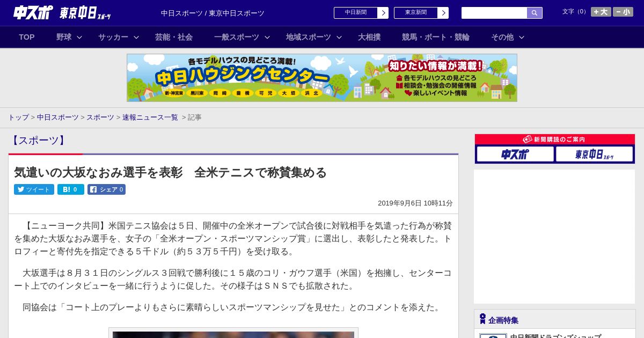Viewport: 644px width, 338px height.
Task: Open the 一般スポーツ menu item
Action: coord(237,37)
